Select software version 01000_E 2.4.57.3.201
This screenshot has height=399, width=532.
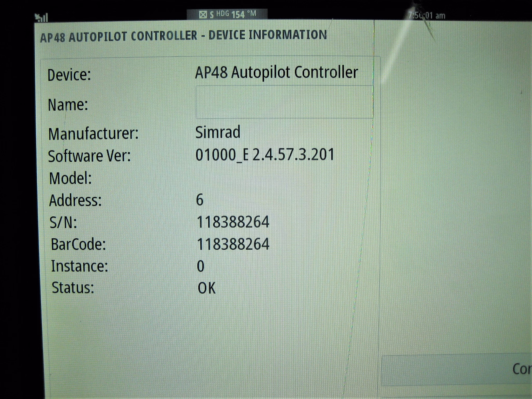(265, 155)
